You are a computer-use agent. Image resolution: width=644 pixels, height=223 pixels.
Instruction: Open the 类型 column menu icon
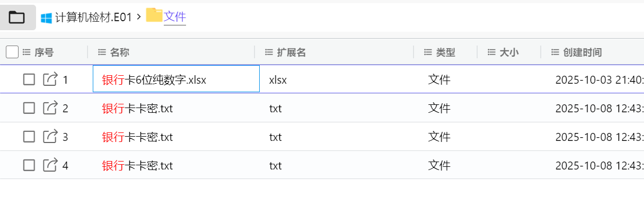428,52
